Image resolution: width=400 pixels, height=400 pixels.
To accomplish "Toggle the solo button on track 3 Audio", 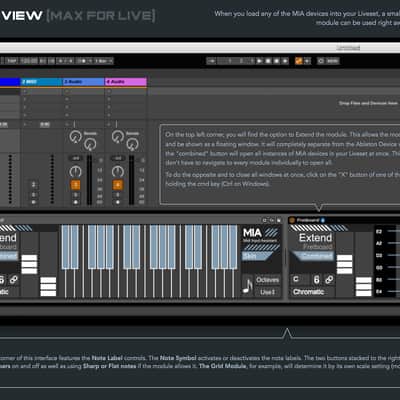I will (x=76, y=195).
